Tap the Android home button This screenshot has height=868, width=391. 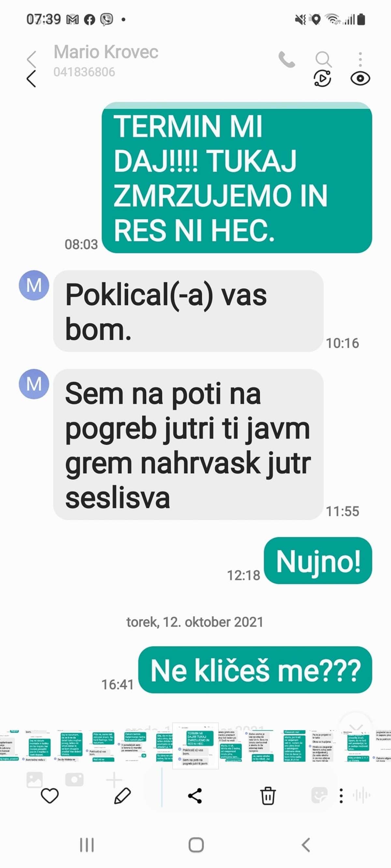pos(196,845)
